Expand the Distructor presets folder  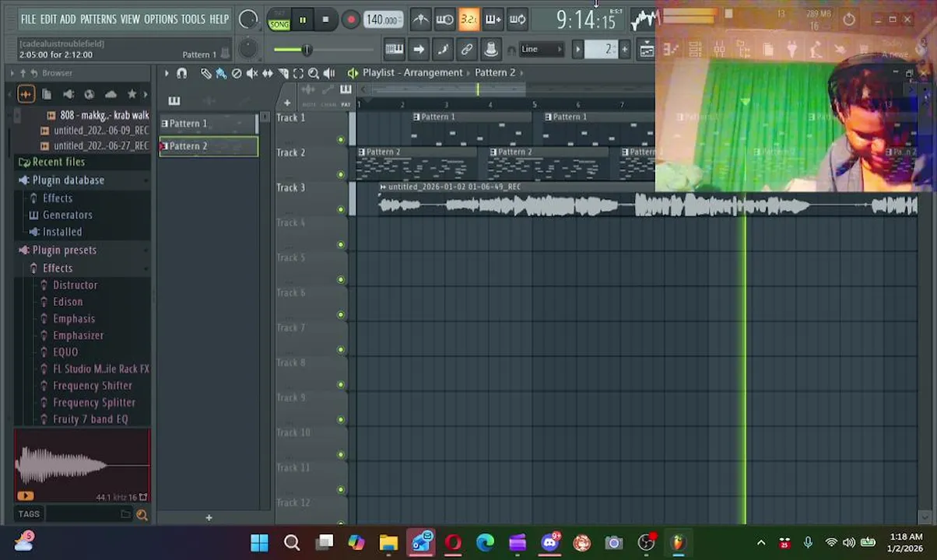[x=75, y=285]
